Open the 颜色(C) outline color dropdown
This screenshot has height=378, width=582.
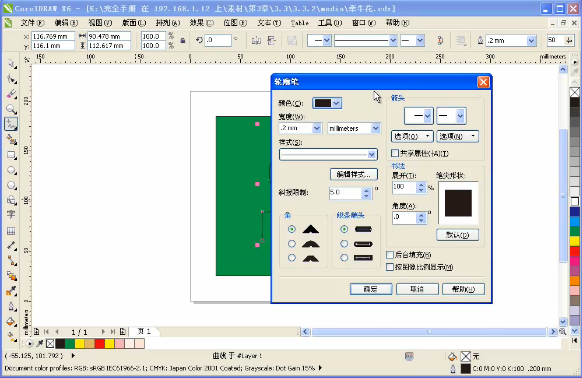click(327, 103)
